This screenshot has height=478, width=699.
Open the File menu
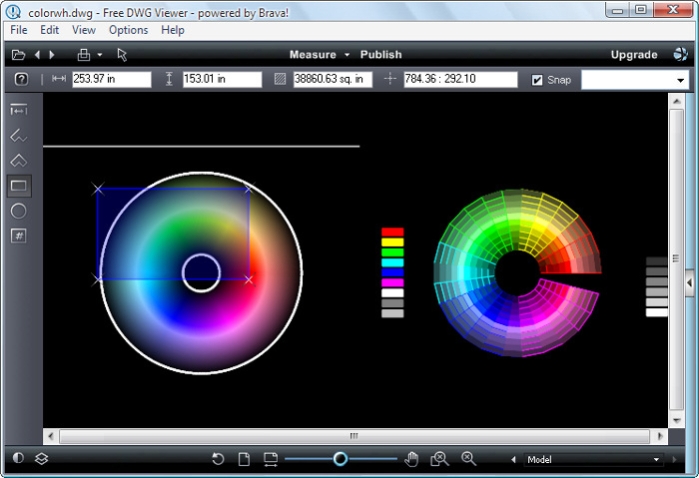19,30
